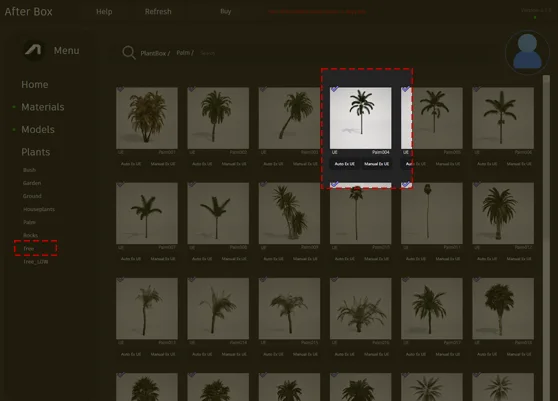Expand the Models section

click(38, 130)
